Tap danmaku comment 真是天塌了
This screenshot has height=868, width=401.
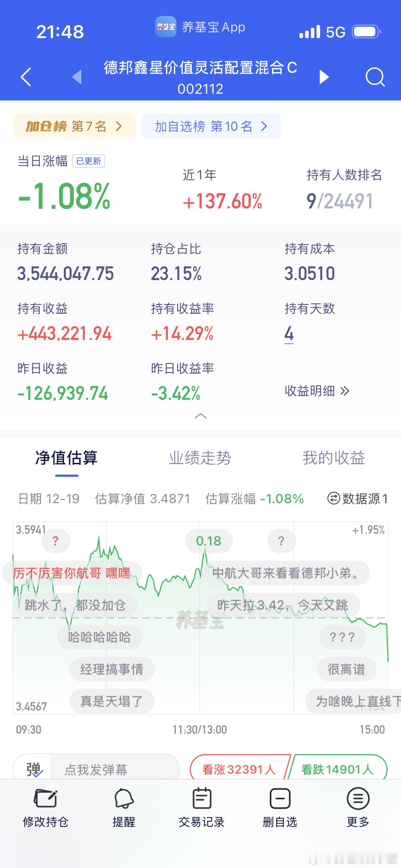(112, 701)
